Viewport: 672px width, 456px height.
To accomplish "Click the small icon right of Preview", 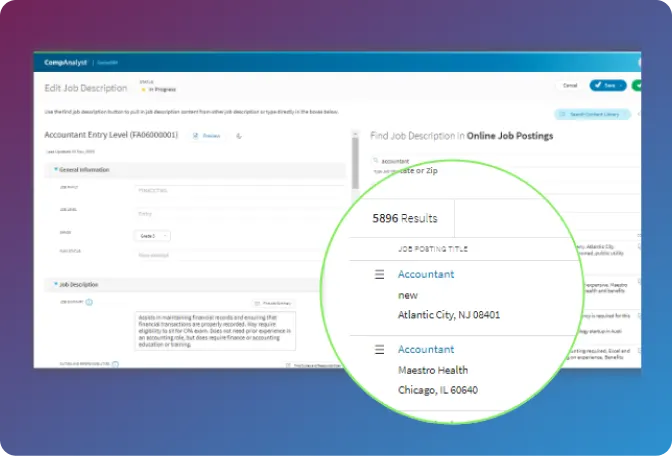I will tap(240, 135).
